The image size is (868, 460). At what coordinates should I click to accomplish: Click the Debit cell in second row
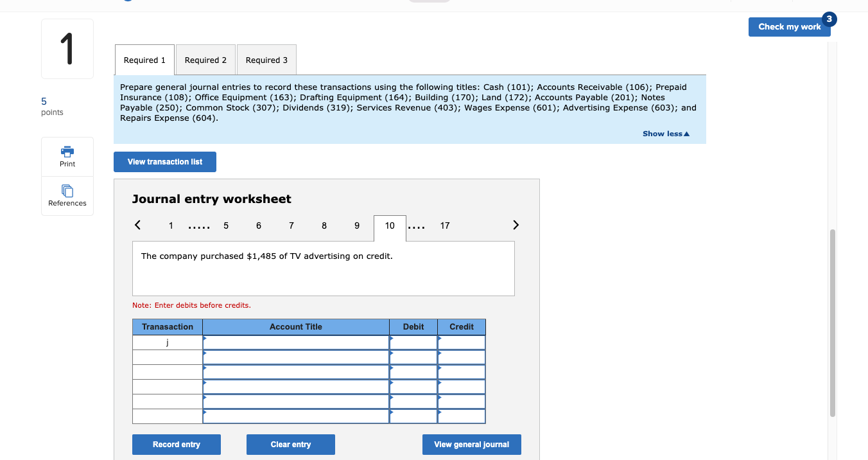click(x=413, y=357)
